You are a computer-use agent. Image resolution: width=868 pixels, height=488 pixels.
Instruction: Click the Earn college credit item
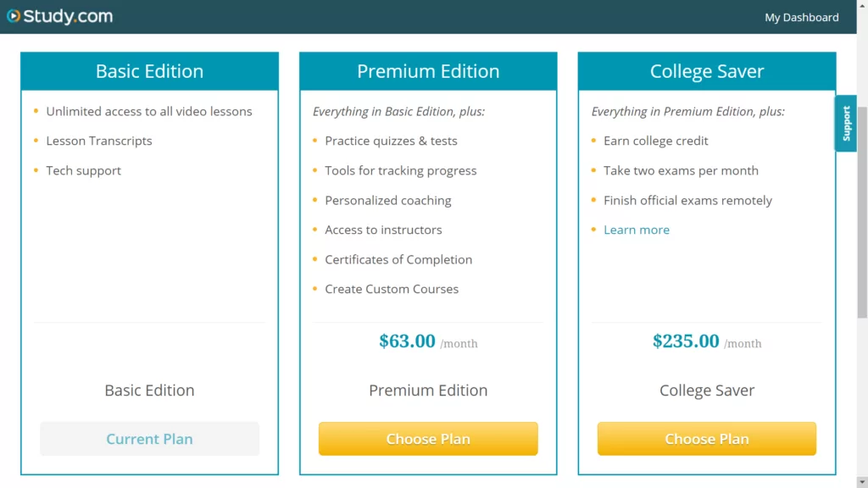[655, 141]
